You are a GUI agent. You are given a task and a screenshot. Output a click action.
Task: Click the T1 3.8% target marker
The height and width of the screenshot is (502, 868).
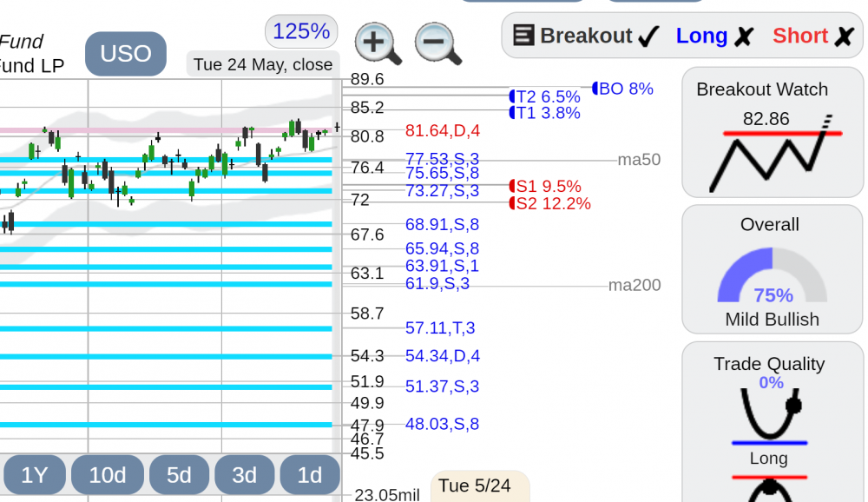pos(545,113)
